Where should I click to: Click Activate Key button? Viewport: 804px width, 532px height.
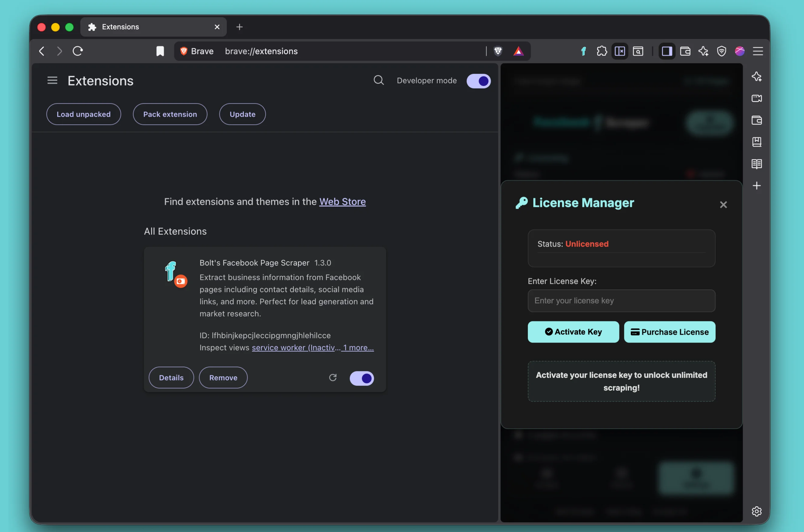(x=573, y=332)
